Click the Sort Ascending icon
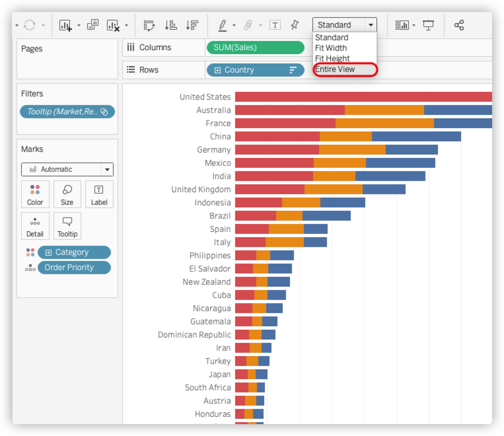This screenshot has height=436, width=504. coord(171,25)
